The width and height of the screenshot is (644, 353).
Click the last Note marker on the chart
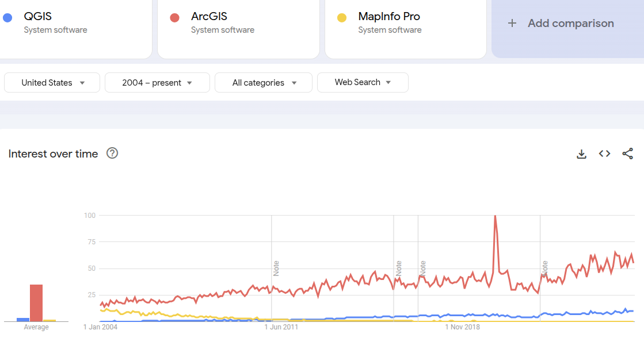click(544, 268)
